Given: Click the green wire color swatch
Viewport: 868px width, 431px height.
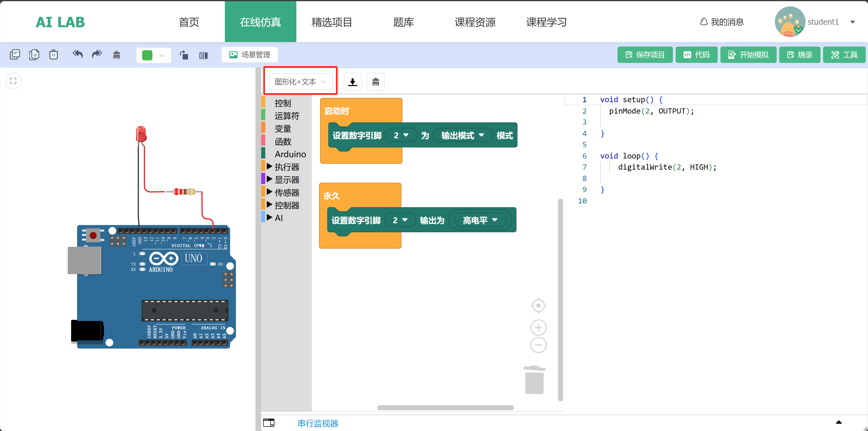Looking at the screenshot, I should (x=147, y=55).
